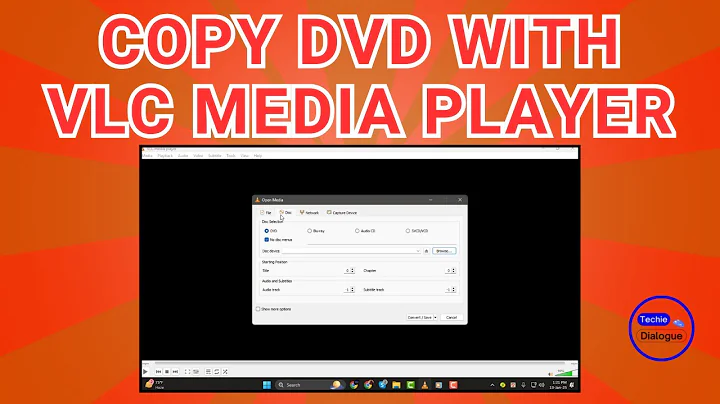Open the Windows Start menu
720x404 pixels.
click(267, 385)
